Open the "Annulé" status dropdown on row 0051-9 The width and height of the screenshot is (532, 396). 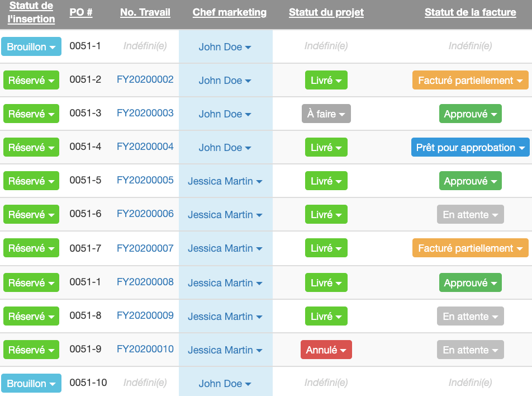click(x=326, y=350)
